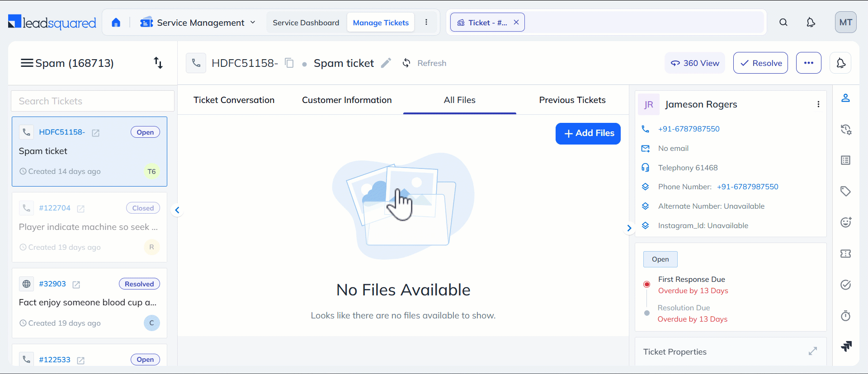Open the tags icon in right sidebar

[x=845, y=191]
